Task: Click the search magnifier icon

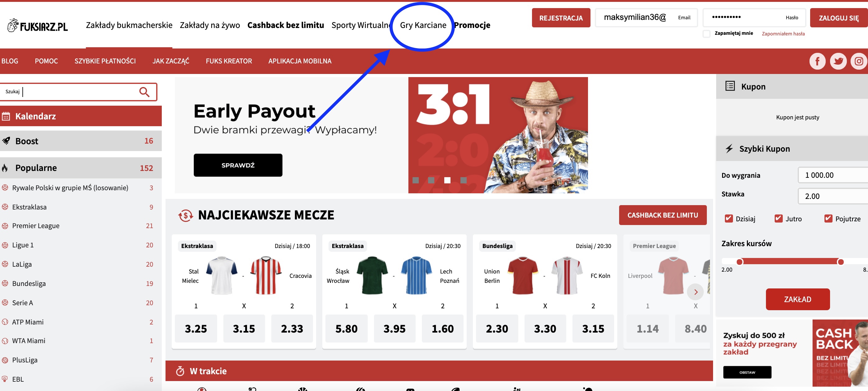Action: (x=144, y=92)
